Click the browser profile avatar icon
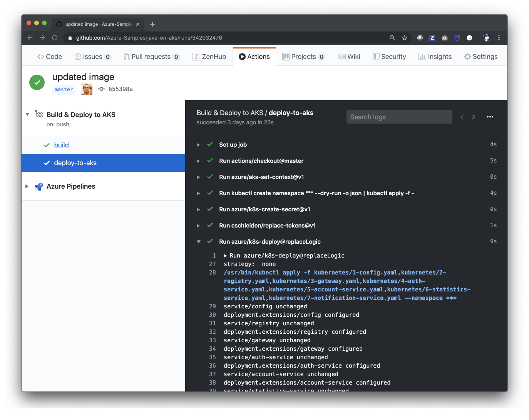529x420 pixels. tap(487, 38)
